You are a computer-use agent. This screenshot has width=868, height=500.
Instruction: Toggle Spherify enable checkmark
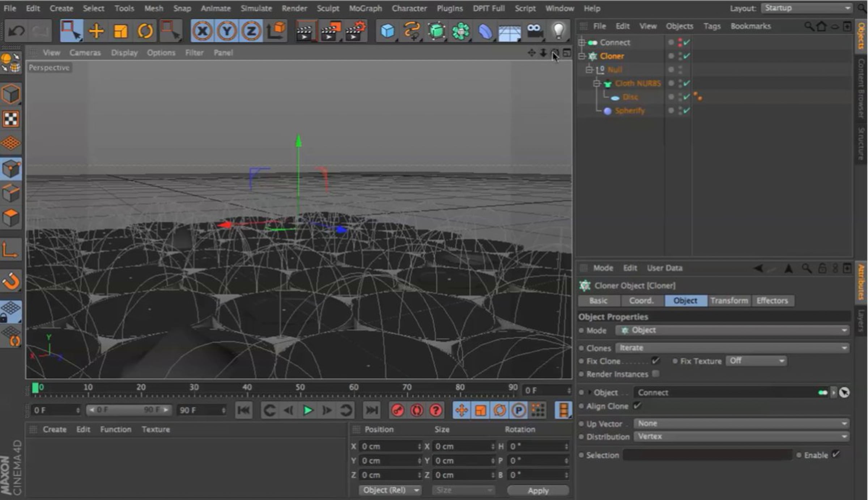[x=686, y=110]
